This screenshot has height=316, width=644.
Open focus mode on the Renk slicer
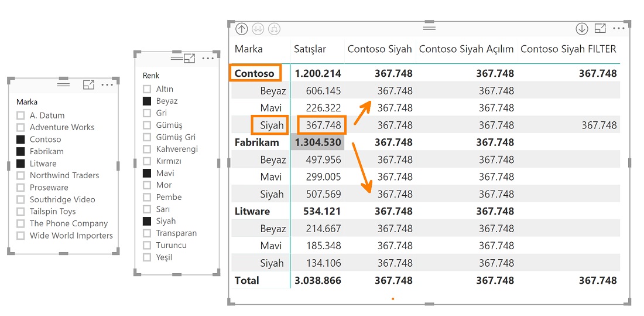pos(189,59)
